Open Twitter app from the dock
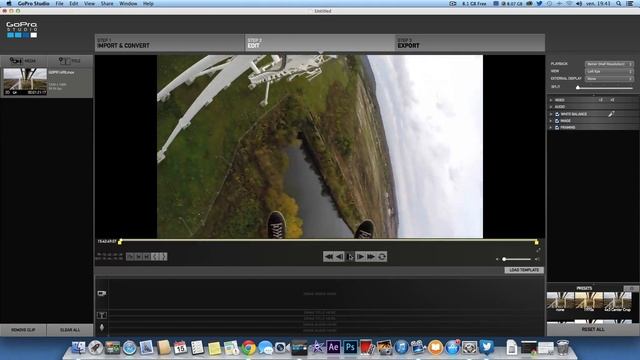 point(486,347)
